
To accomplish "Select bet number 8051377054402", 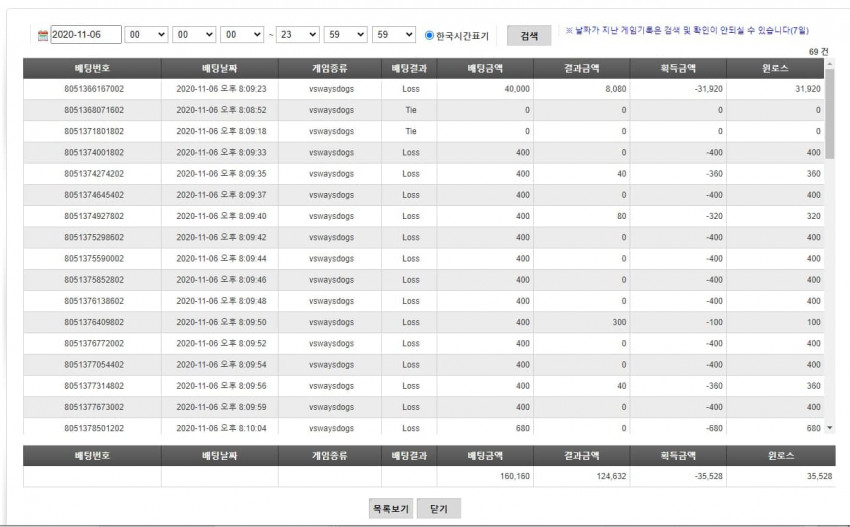I will pyautogui.click(x=94, y=364).
